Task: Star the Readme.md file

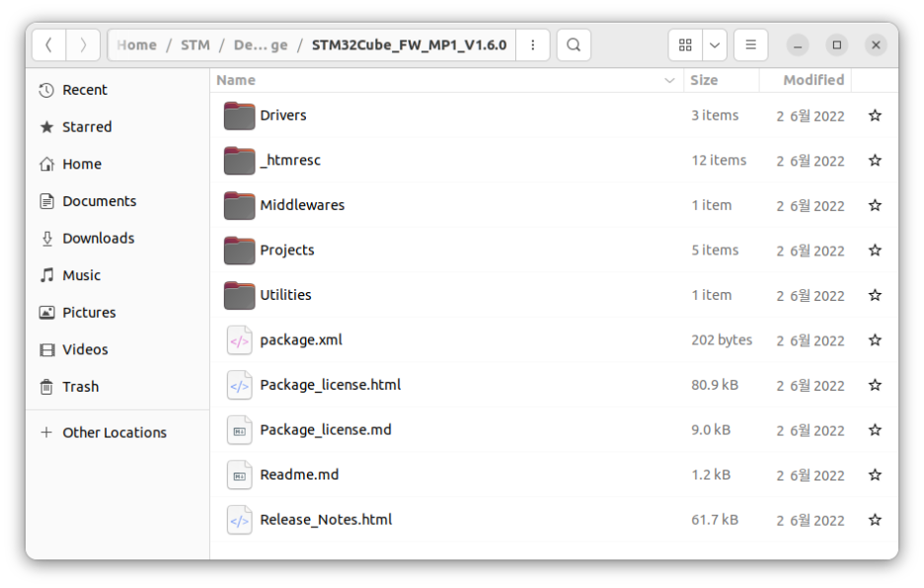Action: pos(875,475)
